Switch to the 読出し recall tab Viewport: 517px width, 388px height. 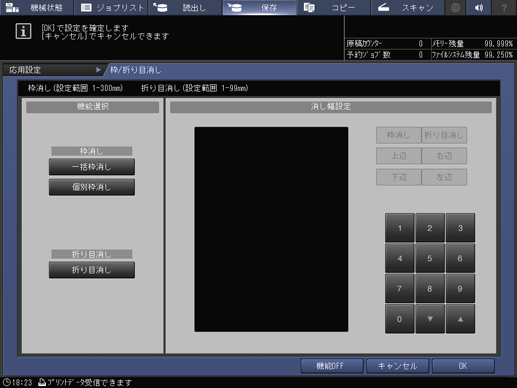point(185,7)
